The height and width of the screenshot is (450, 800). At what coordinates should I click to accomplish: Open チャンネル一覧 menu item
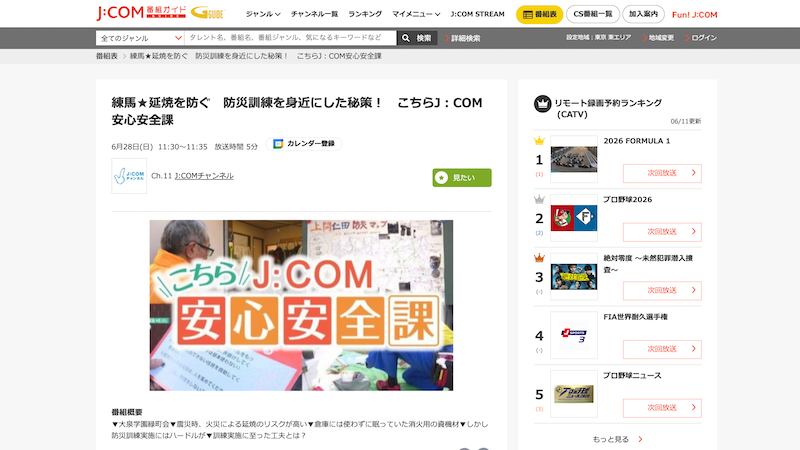[x=314, y=14]
